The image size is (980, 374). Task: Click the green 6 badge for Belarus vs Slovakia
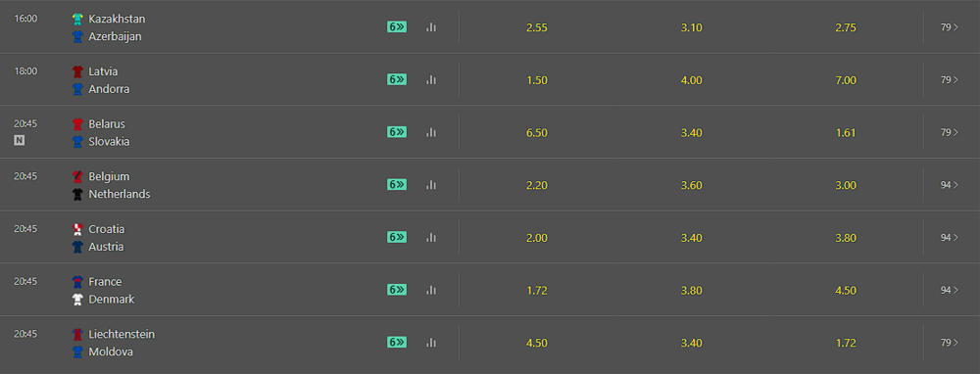click(397, 132)
